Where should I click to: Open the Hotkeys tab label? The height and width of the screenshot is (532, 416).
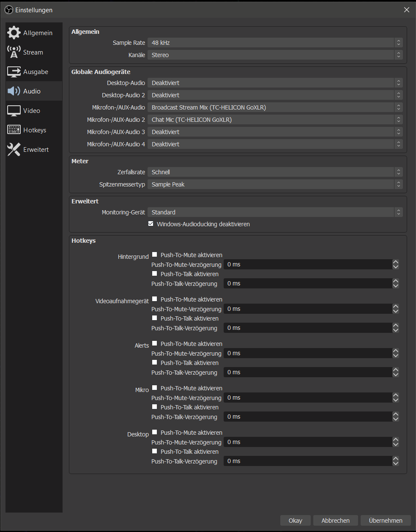35,130
